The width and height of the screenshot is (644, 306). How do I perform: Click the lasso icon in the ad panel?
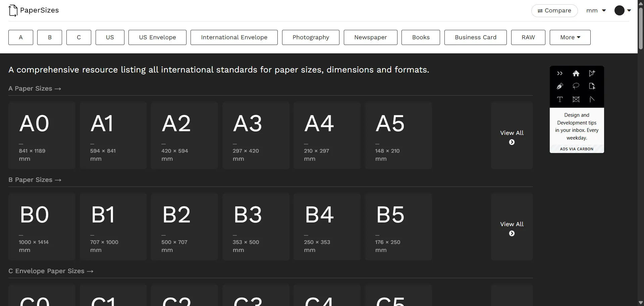point(576,86)
